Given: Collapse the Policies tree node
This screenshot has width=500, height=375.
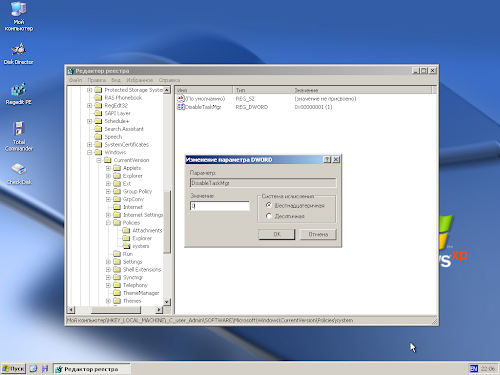Looking at the screenshot, I should (108, 222).
